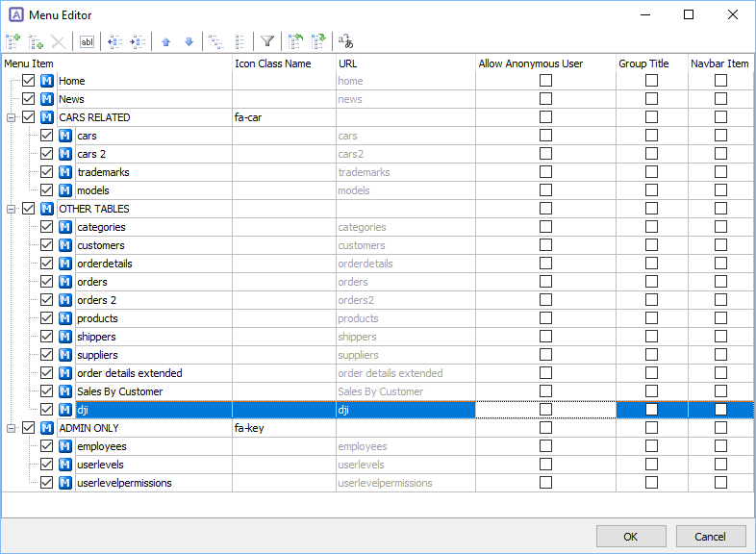The width and height of the screenshot is (756, 554).
Task: Click the outdent left-arrow list icon
Action: point(114,41)
